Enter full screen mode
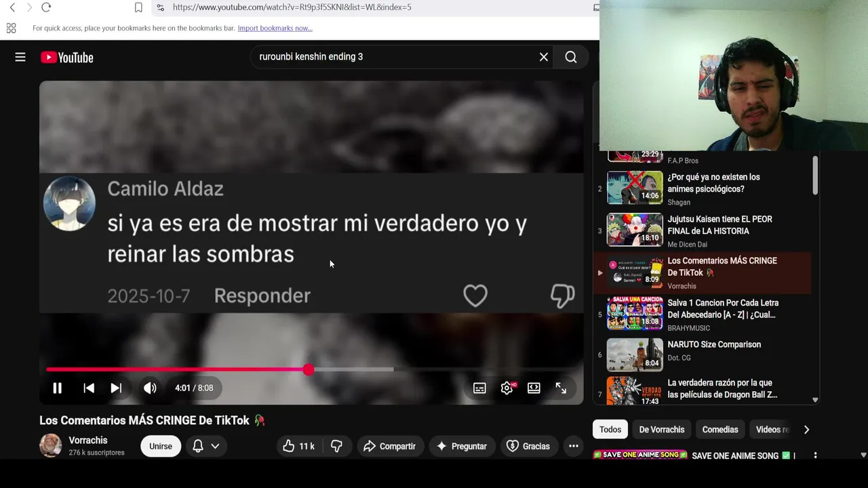 [x=561, y=388]
